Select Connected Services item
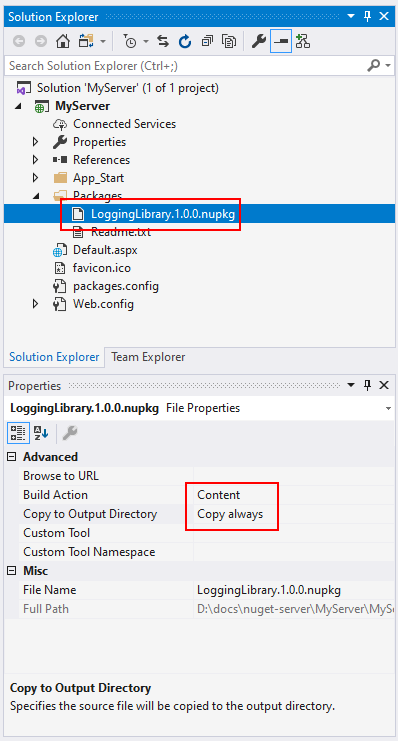The image size is (398, 741). (124, 124)
